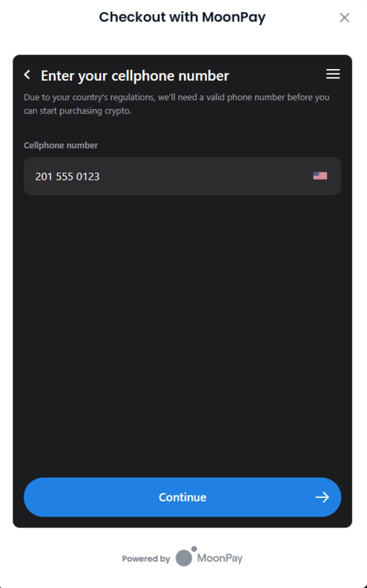
Task: Open the hamburger menu icon
Action: pos(333,74)
